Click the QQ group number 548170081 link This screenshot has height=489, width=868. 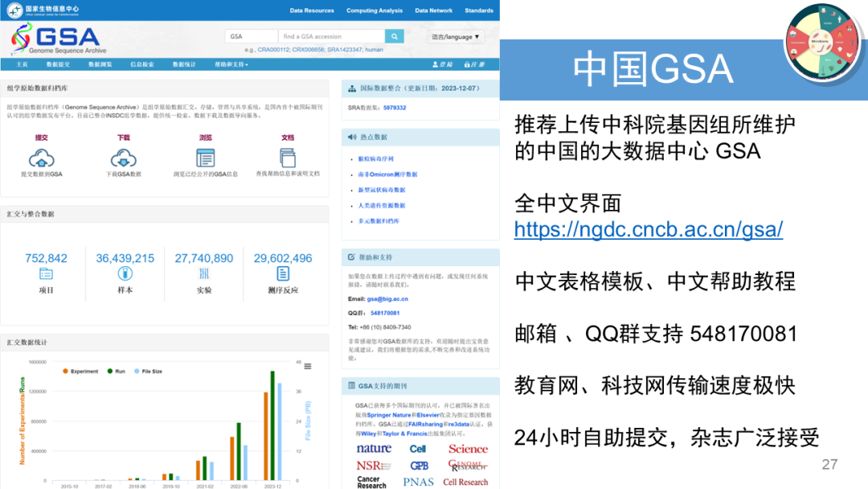tap(385, 313)
